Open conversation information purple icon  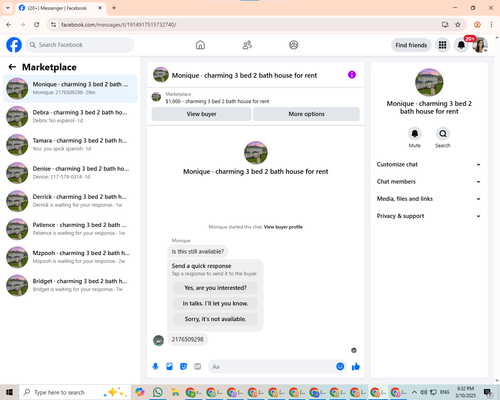352,75
